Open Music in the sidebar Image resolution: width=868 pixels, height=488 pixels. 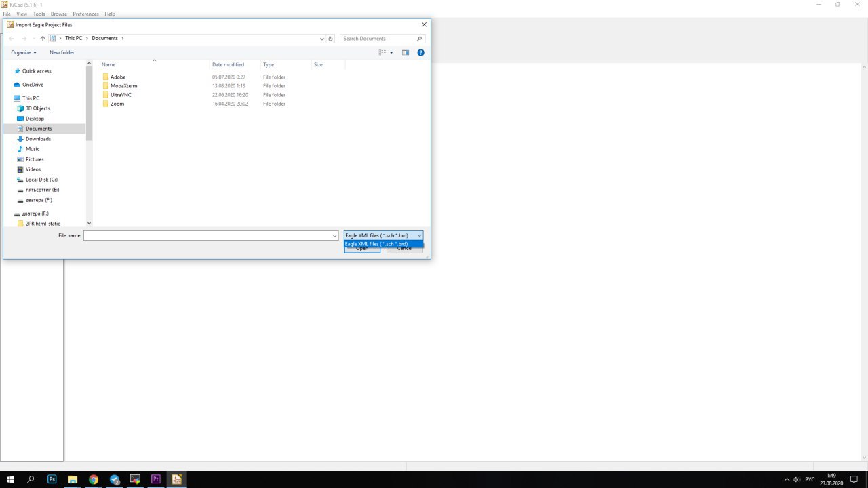pyautogui.click(x=33, y=149)
